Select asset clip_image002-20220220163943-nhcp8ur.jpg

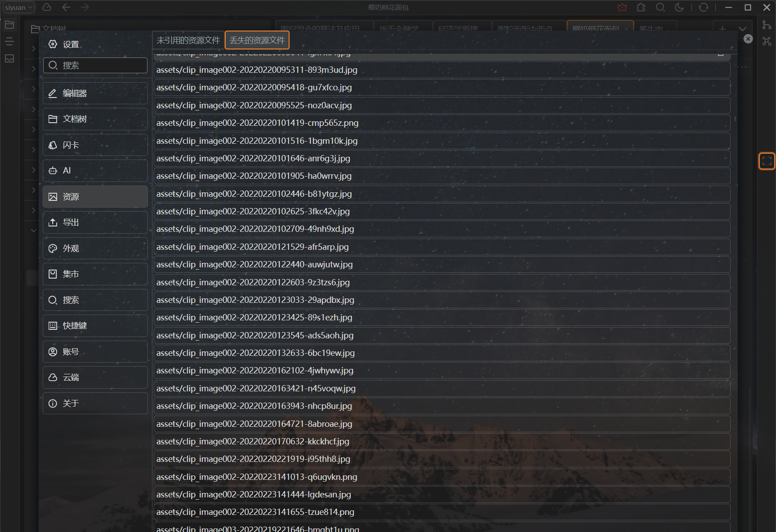(442, 406)
